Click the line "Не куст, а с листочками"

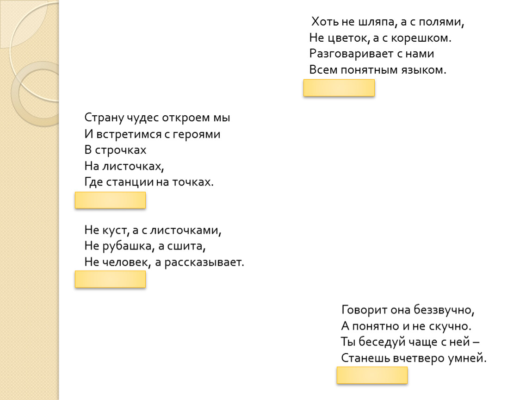[150, 230]
